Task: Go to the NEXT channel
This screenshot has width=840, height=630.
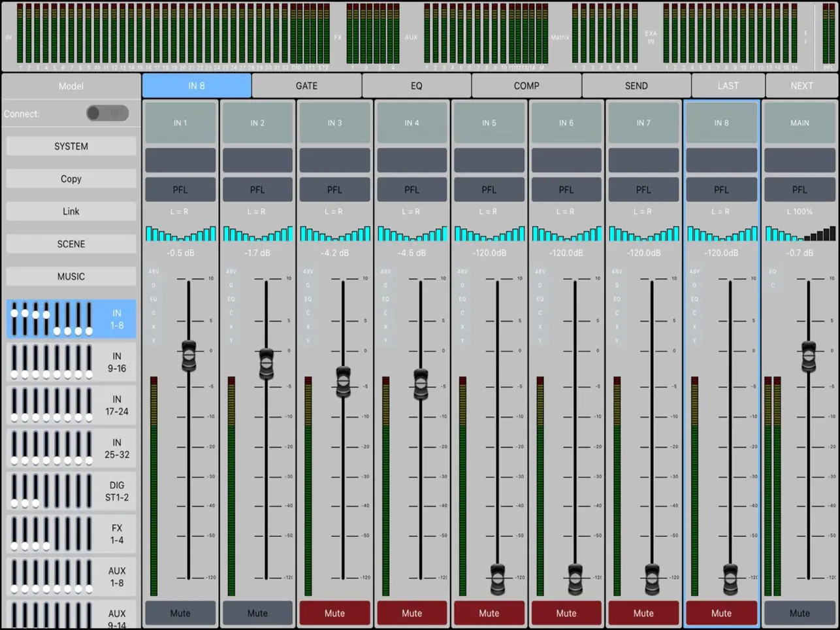Action: pos(802,86)
